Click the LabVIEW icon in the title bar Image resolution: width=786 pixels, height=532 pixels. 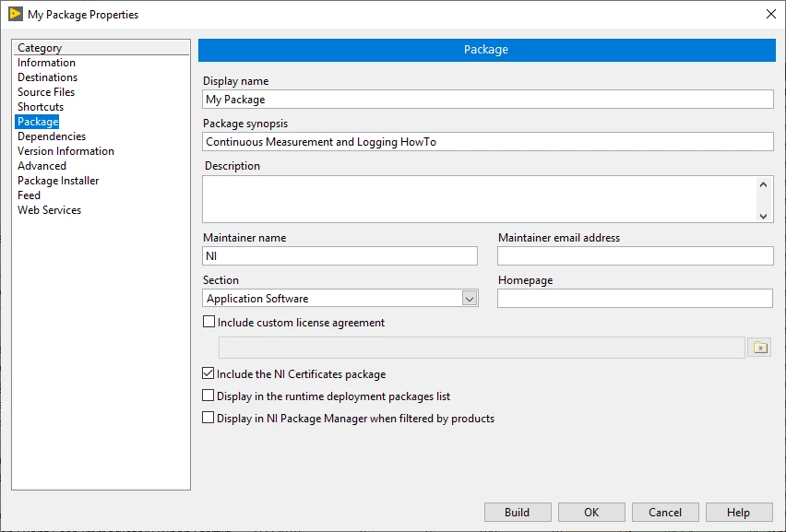(16, 14)
